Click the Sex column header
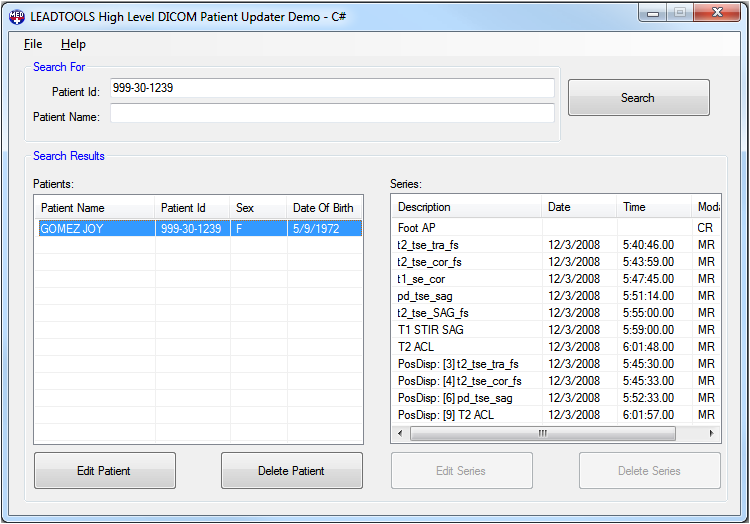The image size is (750, 524). [258, 208]
